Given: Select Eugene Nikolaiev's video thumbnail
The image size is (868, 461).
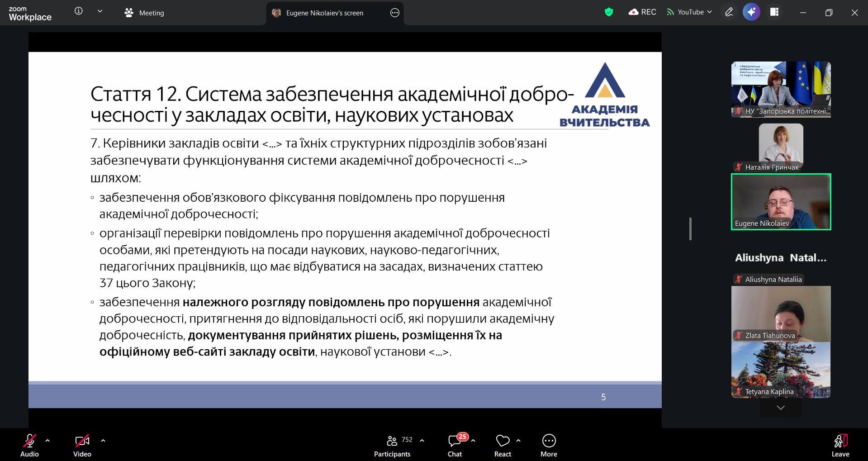Looking at the screenshot, I should (x=781, y=202).
